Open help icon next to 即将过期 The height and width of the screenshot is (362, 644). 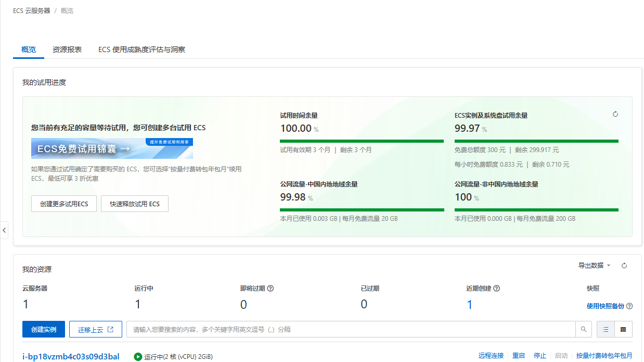[271, 289]
